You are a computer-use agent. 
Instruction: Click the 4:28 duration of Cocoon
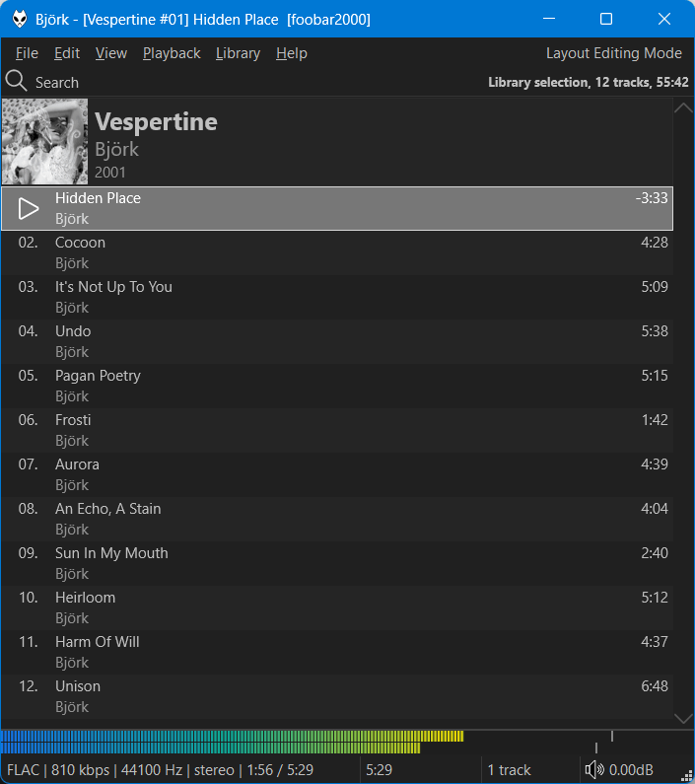click(x=655, y=242)
